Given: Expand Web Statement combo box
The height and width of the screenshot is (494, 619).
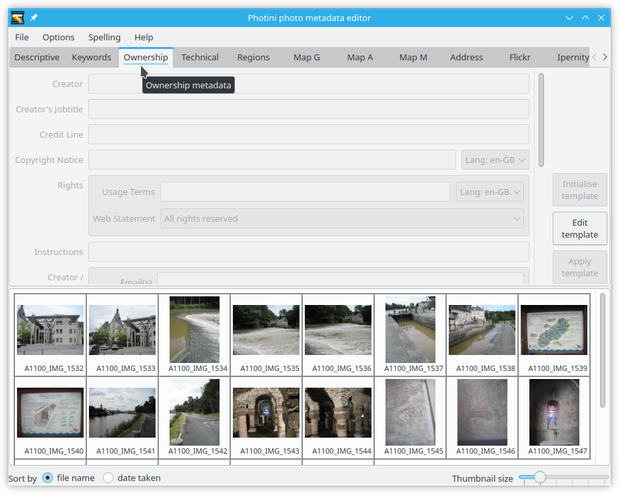Looking at the screenshot, I should tap(342, 219).
